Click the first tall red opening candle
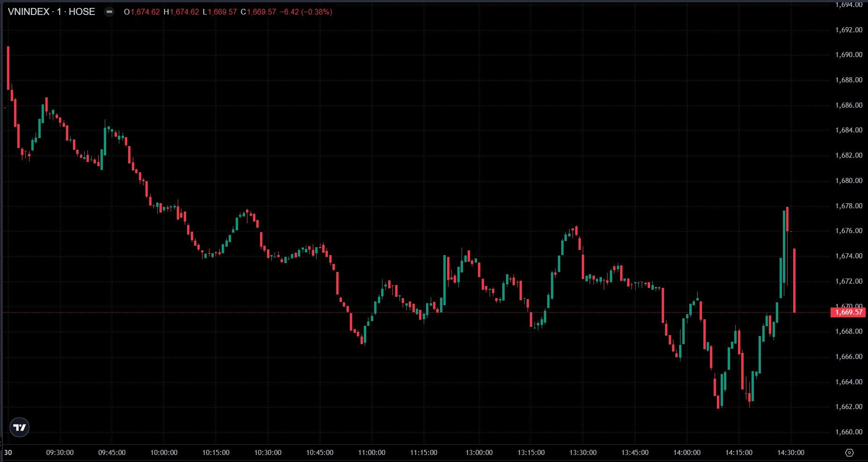868x462 pixels. (x=8, y=68)
